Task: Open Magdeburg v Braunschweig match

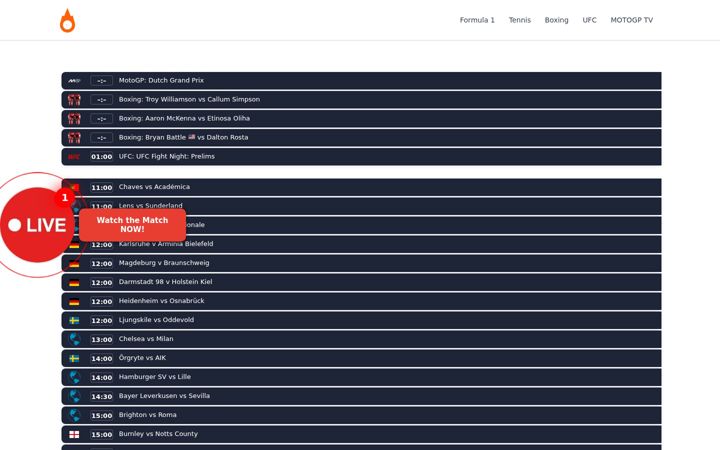Action: point(361,264)
